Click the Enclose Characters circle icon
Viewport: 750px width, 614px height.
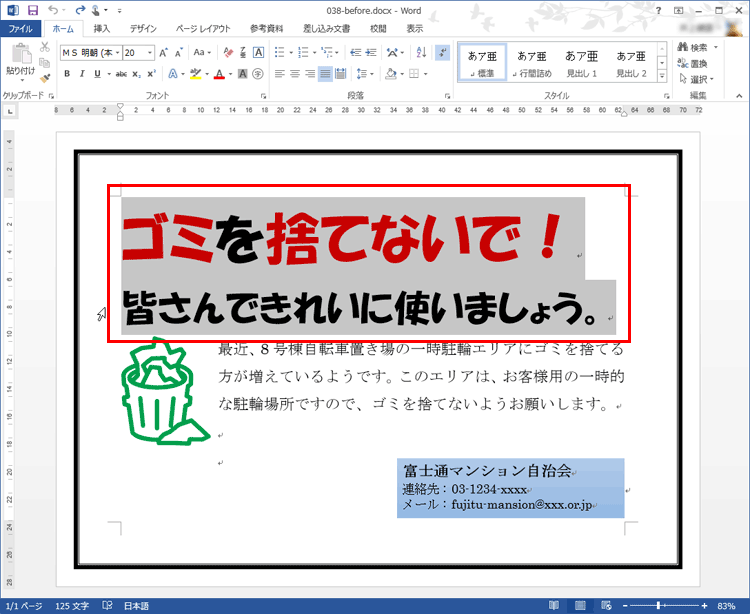coord(258,74)
